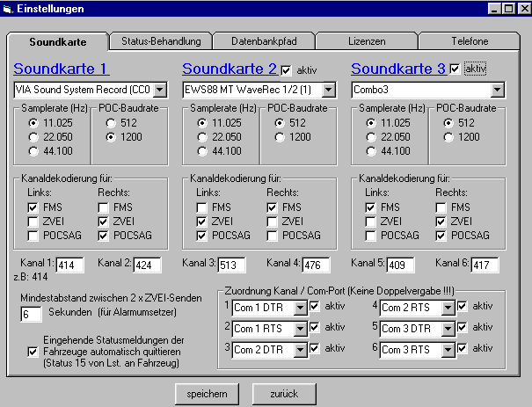
Task: Open the Datenbankpfad tab
Action: pyautogui.click(x=263, y=41)
